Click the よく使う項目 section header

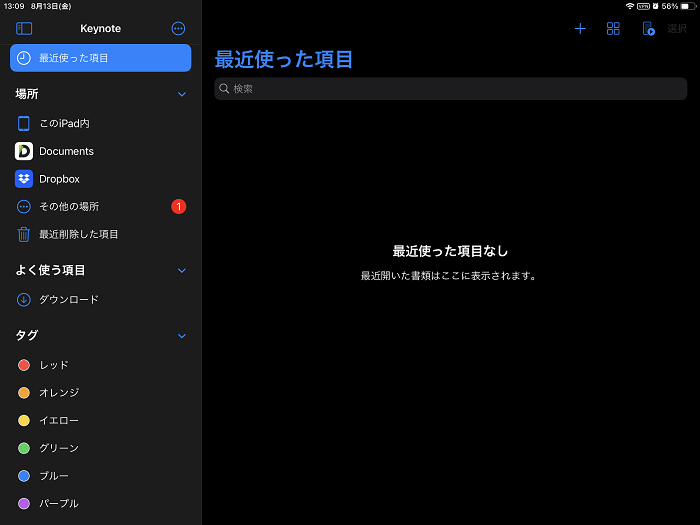point(50,271)
